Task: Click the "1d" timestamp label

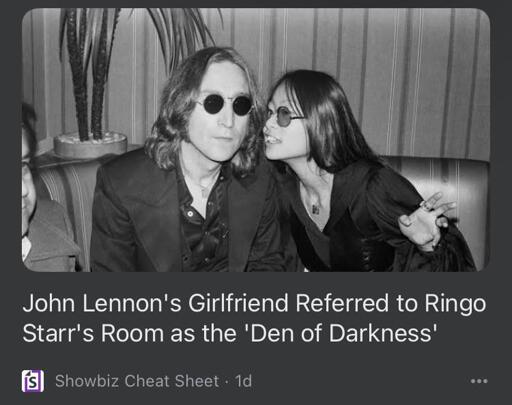Action: (x=243, y=381)
